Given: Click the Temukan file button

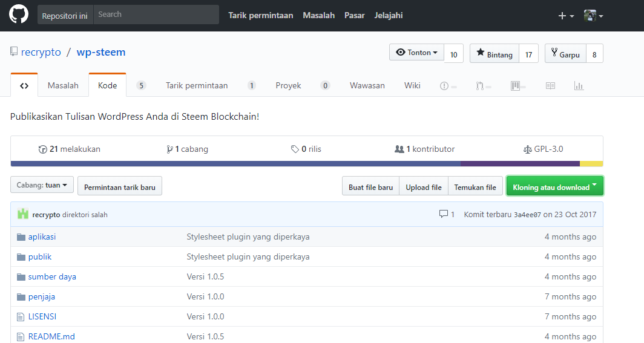Looking at the screenshot, I should tap(475, 186).
